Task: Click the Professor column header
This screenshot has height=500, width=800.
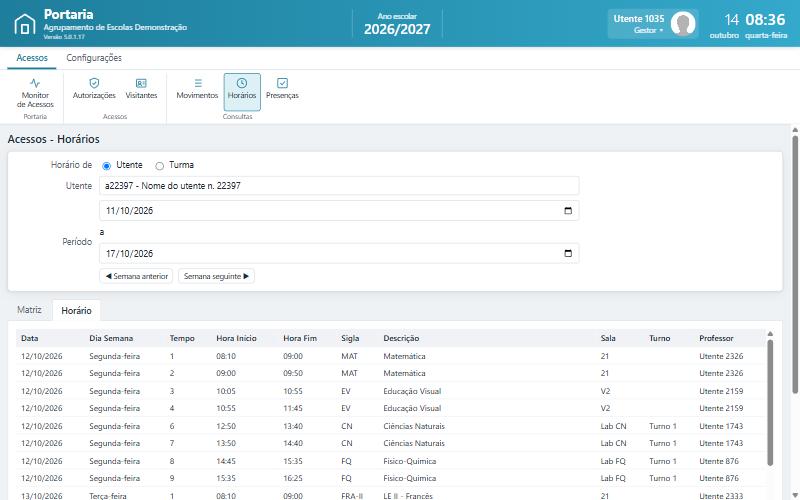Action: click(x=716, y=338)
